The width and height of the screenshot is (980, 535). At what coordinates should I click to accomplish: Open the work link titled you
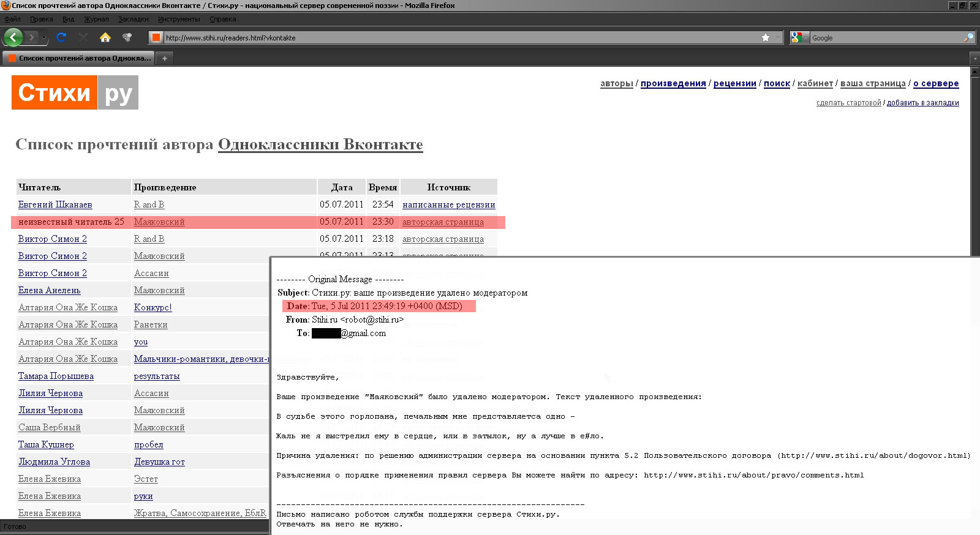tap(141, 342)
